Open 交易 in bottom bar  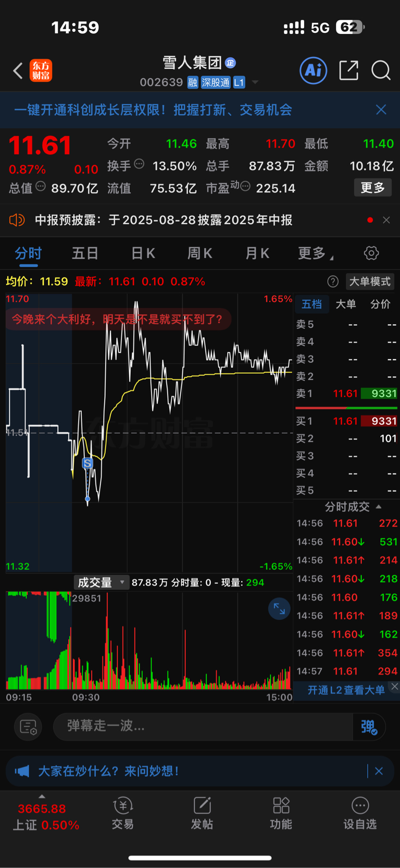(123, 813)
